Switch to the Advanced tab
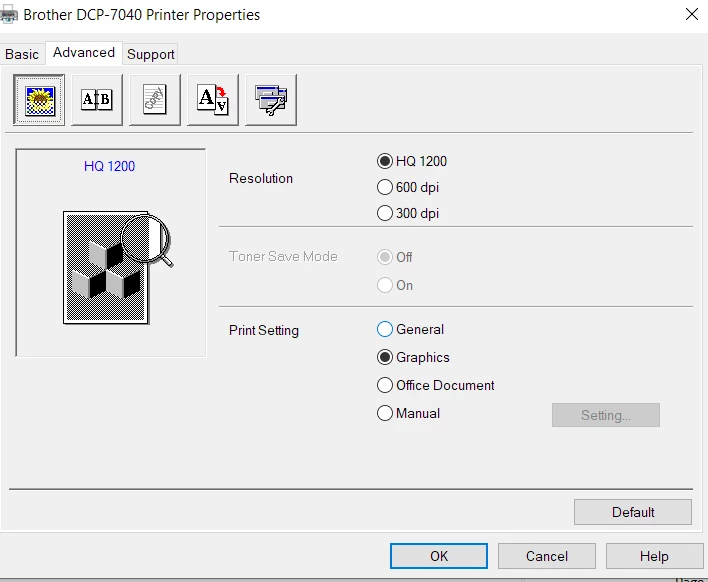 pyautogui.click(x=84, y=53)
